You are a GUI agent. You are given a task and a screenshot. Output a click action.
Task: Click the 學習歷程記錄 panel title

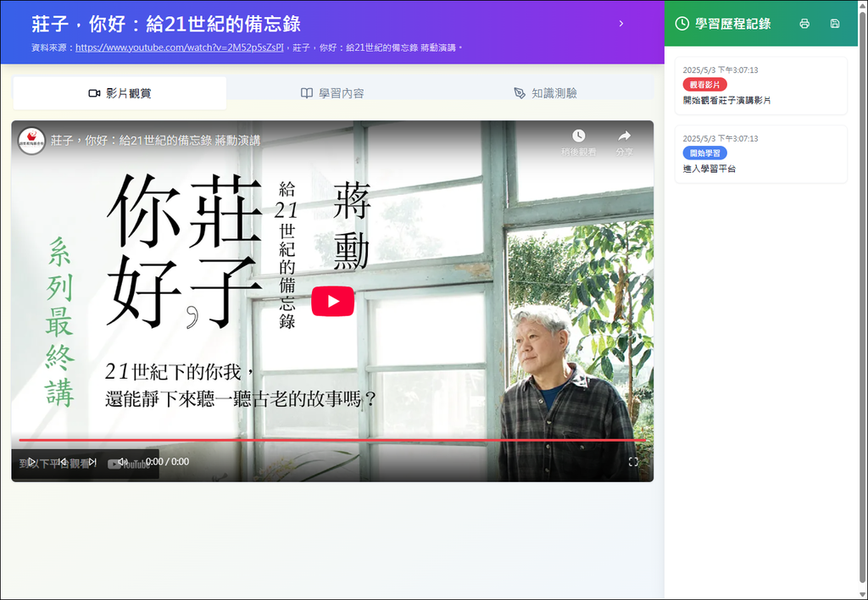click(x=733, y=24)
